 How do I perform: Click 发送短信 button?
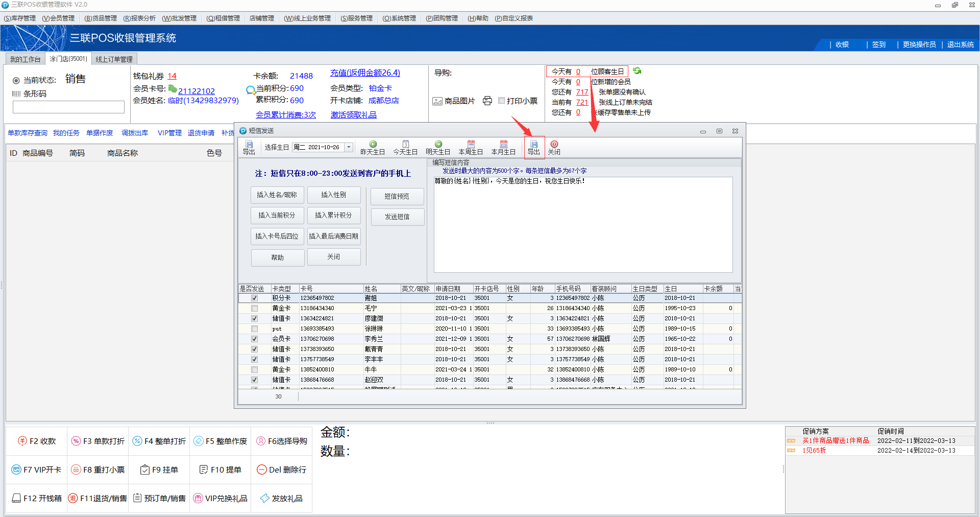click(x=397, y=217)
